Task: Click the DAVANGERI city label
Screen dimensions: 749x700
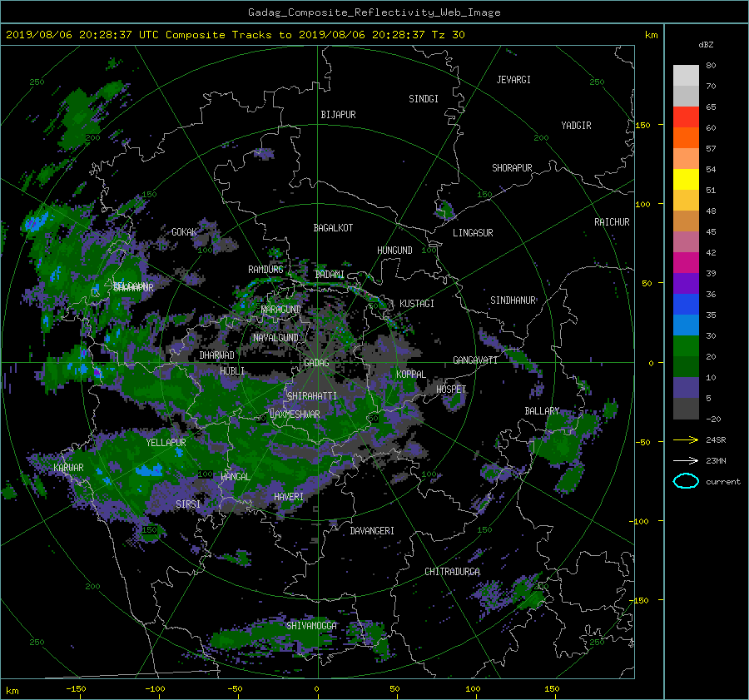Action: click(x=372, y=531)
